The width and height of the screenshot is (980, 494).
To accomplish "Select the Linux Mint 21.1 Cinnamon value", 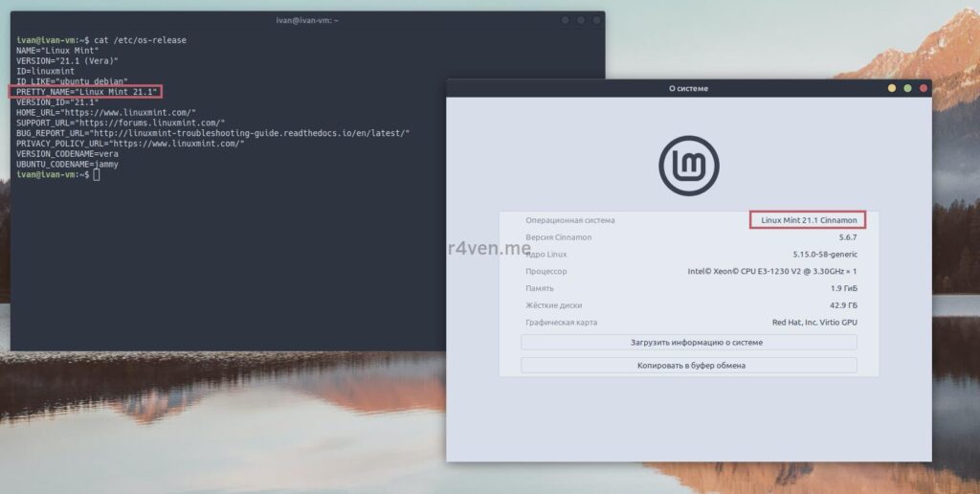I will (808, 220).
